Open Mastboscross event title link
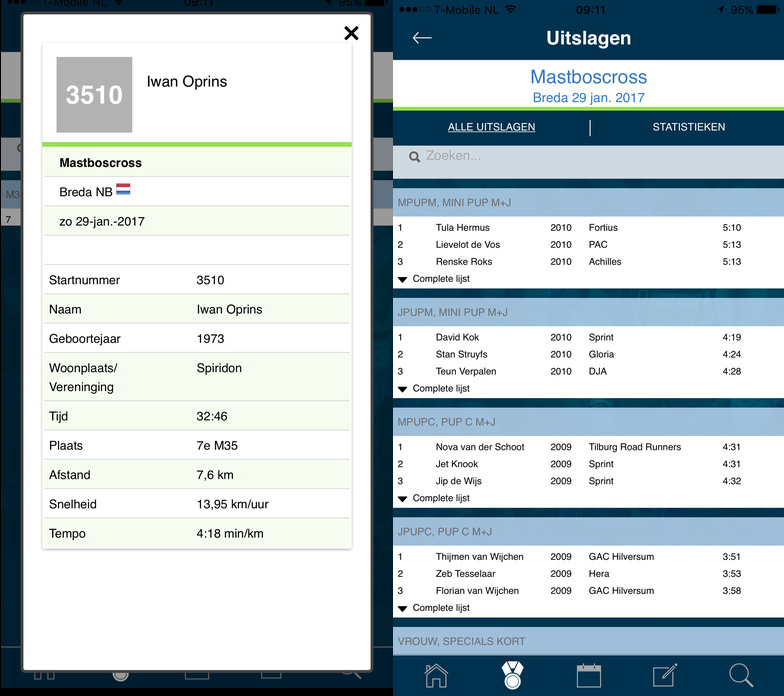784x696 pixels. (588, 77)
